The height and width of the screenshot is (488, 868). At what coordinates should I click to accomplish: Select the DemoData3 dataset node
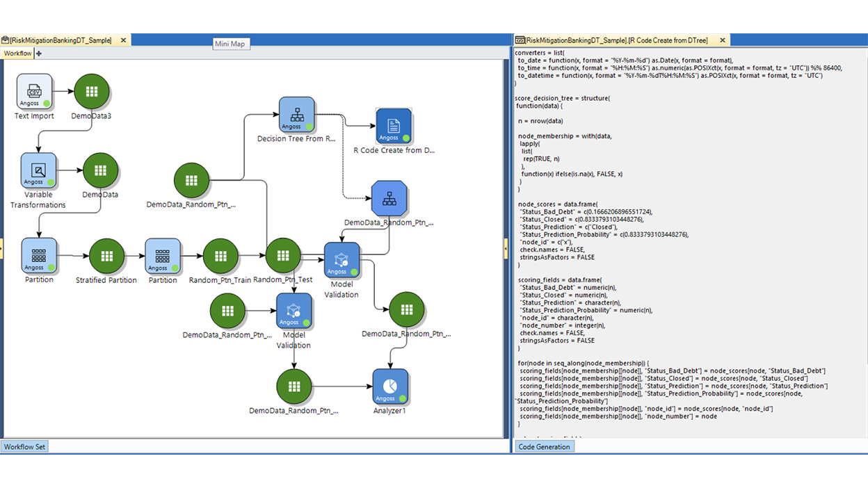pyautogui.click(x=91, y=91)
